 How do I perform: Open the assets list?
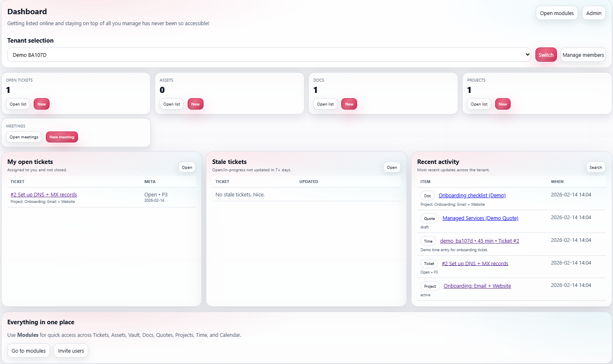(171, 104)
